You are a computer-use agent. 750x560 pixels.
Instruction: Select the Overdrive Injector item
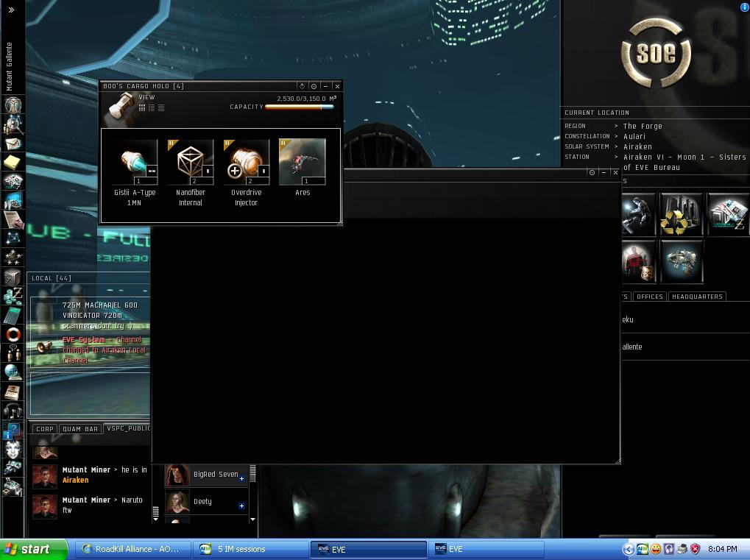coord(246,173)
